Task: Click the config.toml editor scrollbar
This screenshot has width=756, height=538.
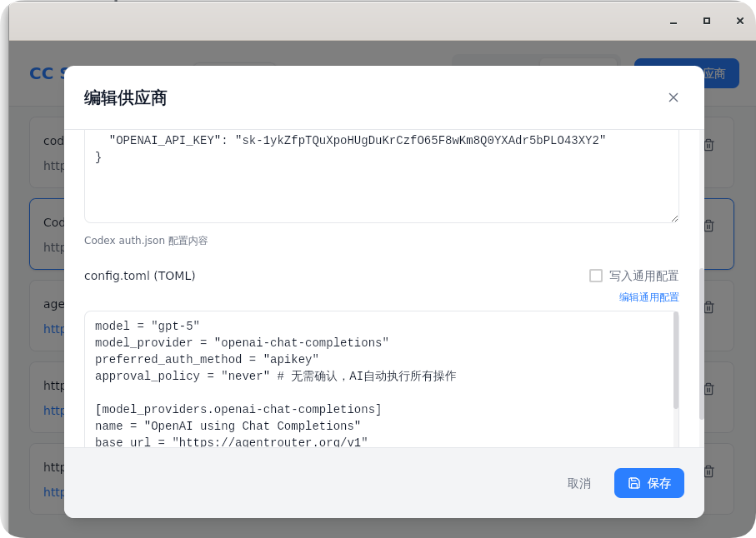Action: click(x=676, y=361)
